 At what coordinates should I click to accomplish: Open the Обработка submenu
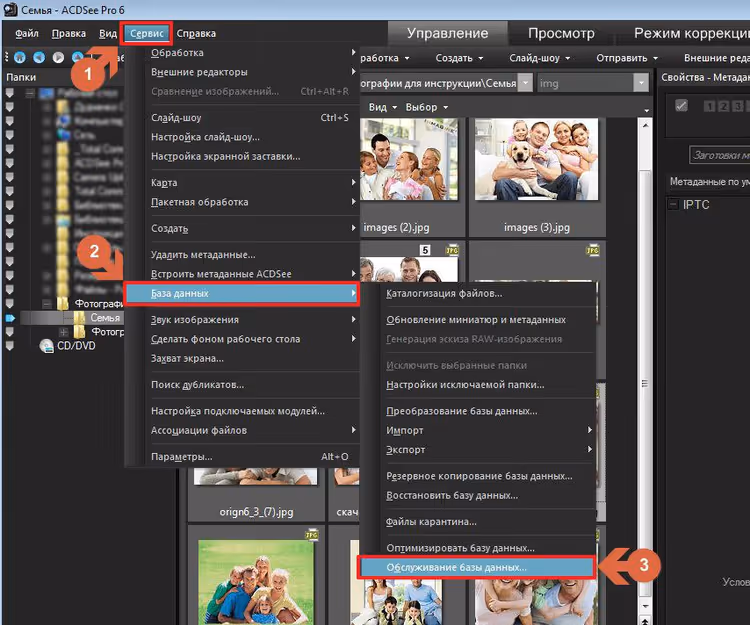tap(242, 53)
